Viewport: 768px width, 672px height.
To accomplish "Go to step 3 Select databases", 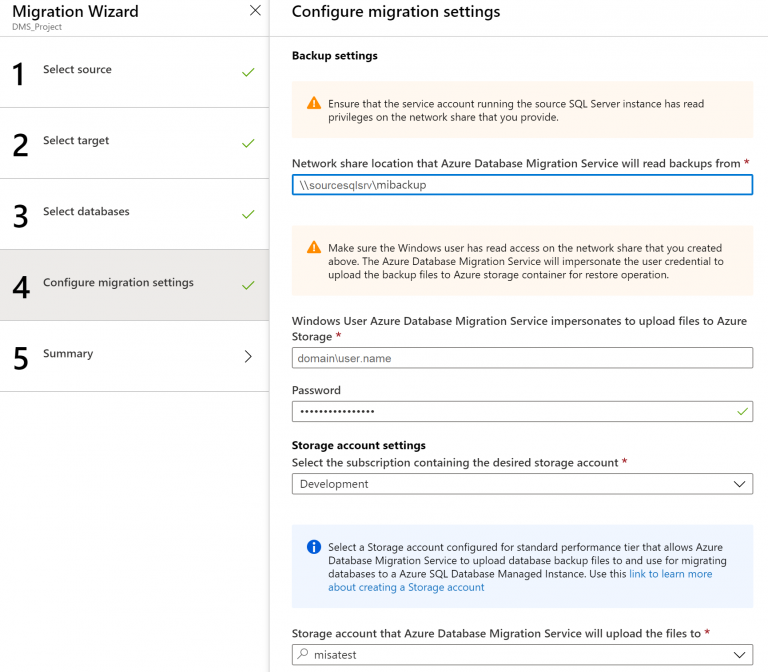I will click(x=86, y=212).
